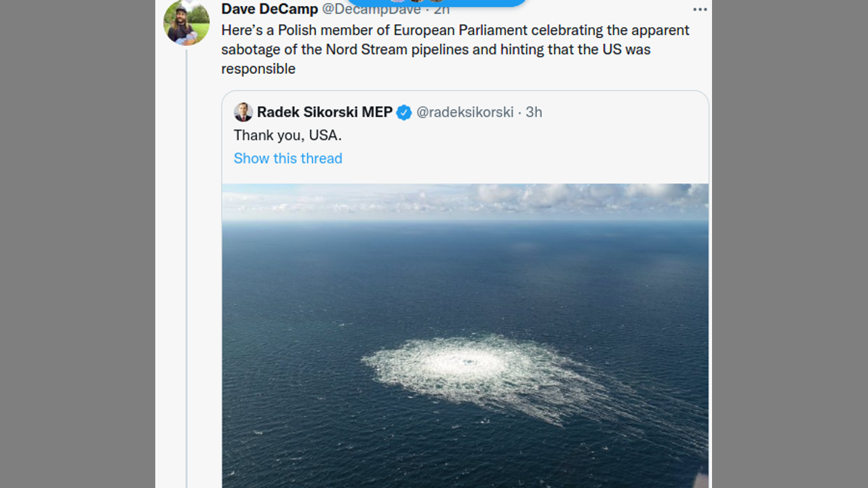This screenshot has width=868, height=488.
Task: Click the words "Nord Stream" in Dave's tweet
Action: (367, 49)
